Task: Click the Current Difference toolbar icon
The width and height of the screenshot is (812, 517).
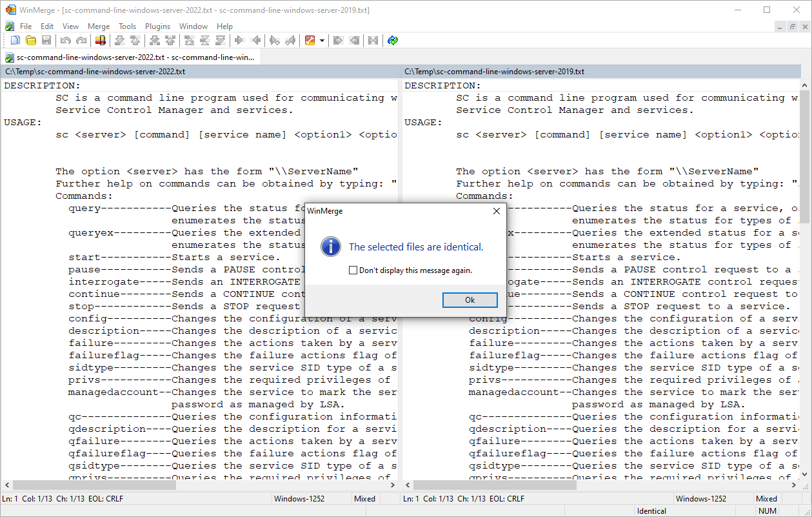Action: pyautogui.click(x=205, y=41)
